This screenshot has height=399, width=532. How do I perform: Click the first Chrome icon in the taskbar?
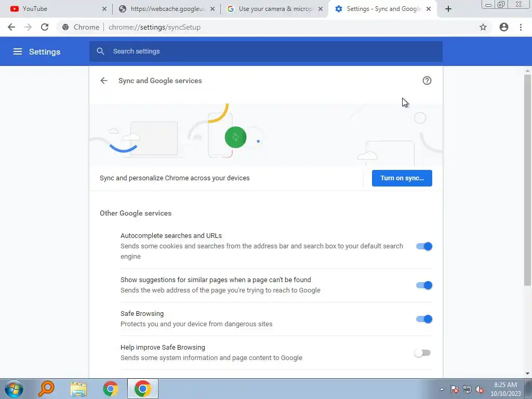coord(111,389)
